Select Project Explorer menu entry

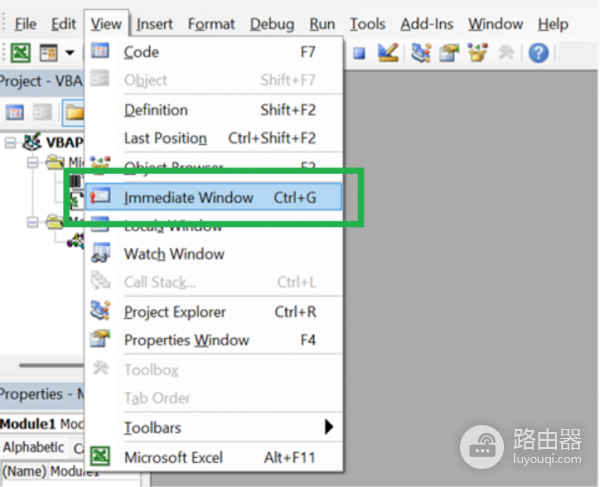175,312
